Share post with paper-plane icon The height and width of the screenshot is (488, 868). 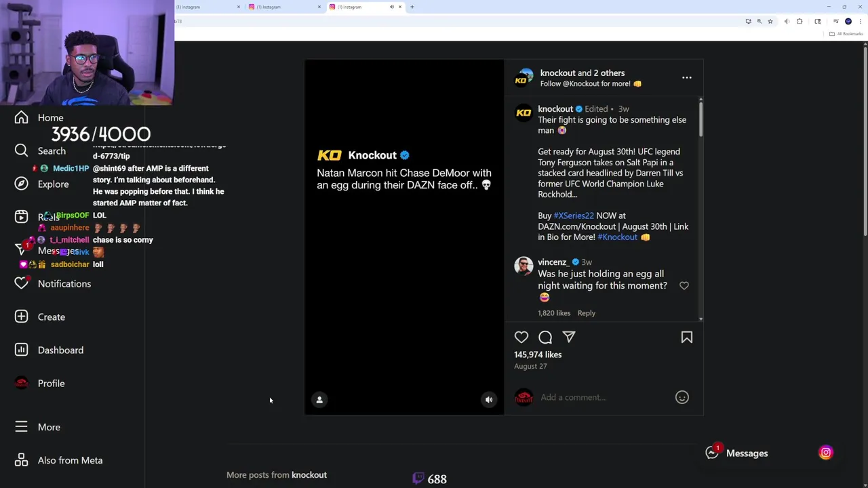pyautogui.click(x=569, y=337)
